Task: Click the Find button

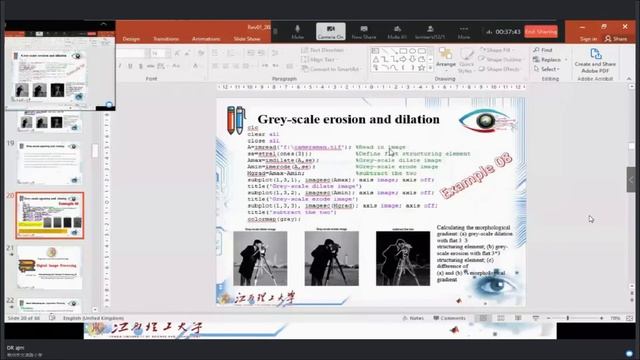Action: 543,50
